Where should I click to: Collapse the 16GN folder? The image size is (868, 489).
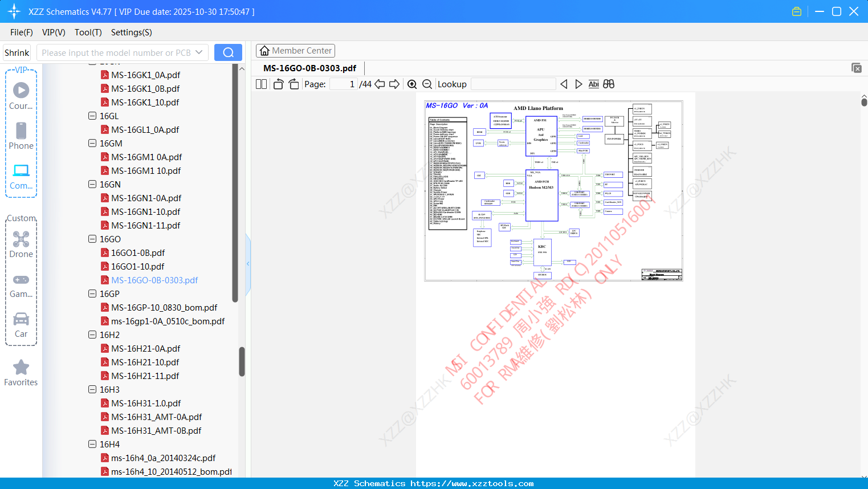[92, 184]
